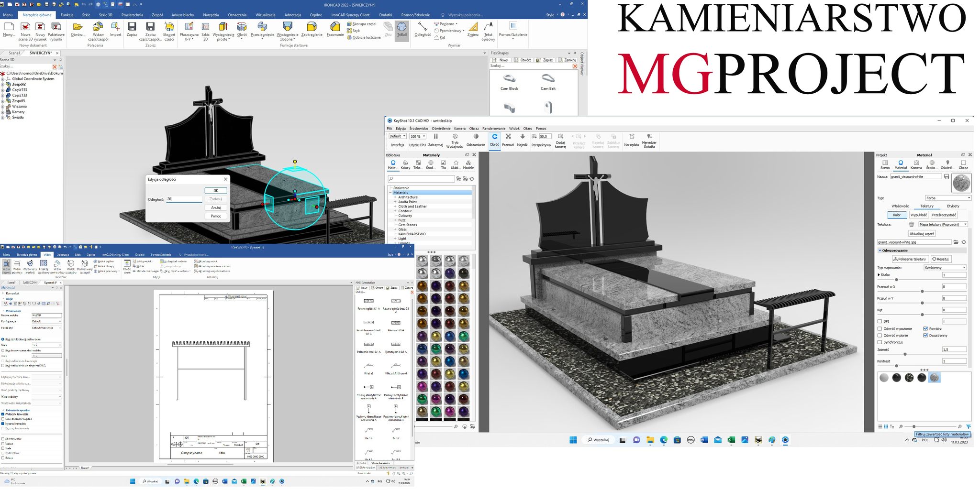980x490 pixels.
Task: Toggle the Dwustronny checkbox
Action: coord(925,336)
